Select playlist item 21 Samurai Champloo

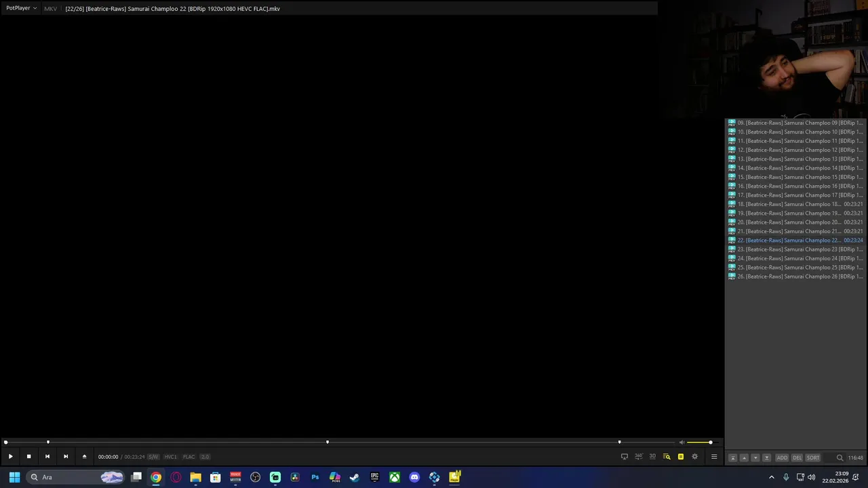795,232
